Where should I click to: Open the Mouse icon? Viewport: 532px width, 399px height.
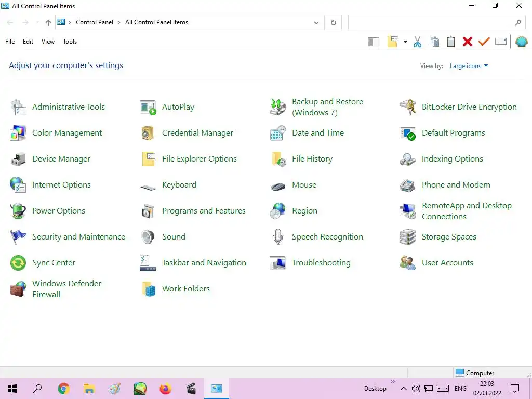point(278,187)
